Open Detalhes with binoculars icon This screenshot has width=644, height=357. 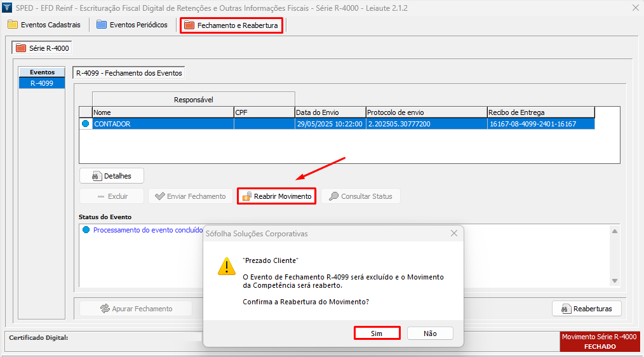click(x=111, y=175)
